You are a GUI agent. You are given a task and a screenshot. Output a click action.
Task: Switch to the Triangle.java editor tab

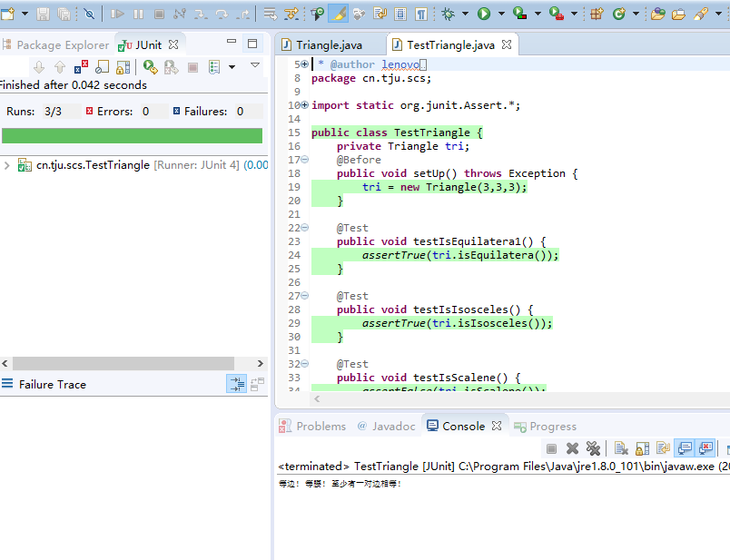(x=328, y=44)
